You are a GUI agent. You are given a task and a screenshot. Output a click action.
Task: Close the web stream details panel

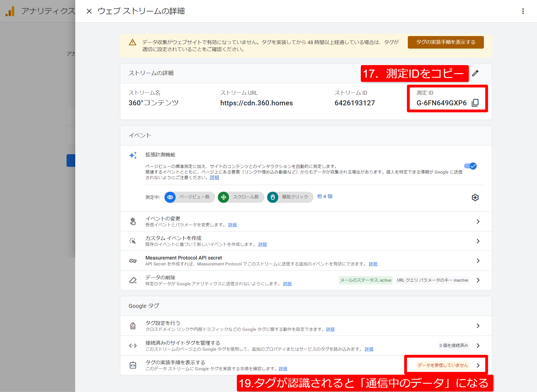pyautogui.click(x=89, y=11)
